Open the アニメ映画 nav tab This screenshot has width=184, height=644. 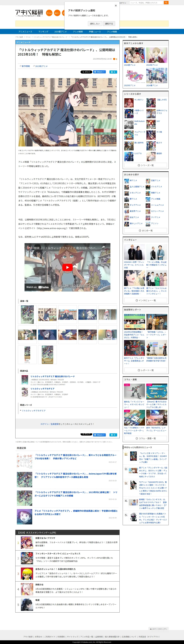click(x=112, y=31)
